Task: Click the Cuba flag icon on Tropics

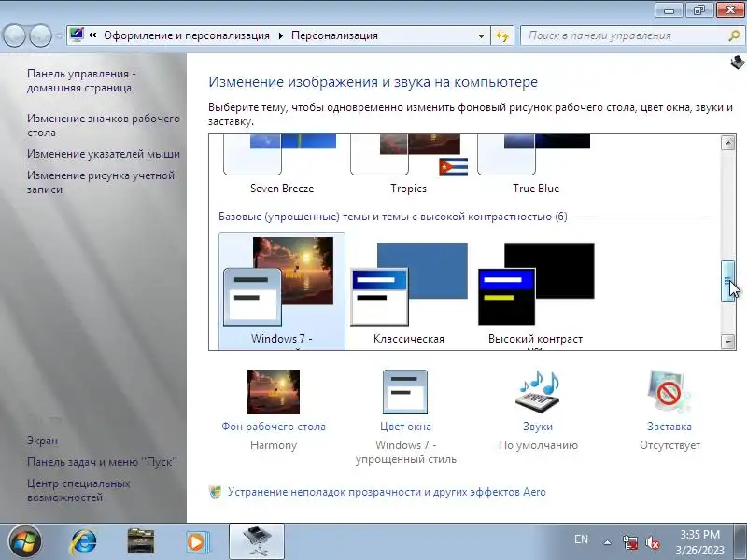Action: click(x=453, y=167)
